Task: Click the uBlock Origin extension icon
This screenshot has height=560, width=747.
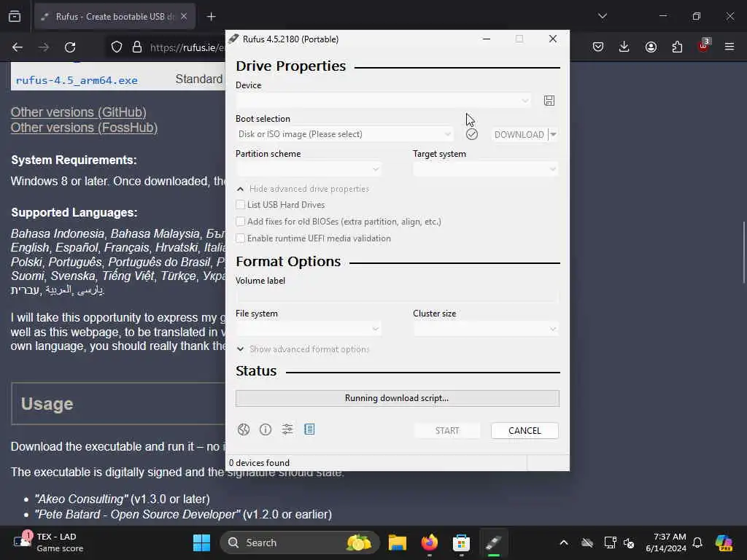Action: click(x=704, y=46)
